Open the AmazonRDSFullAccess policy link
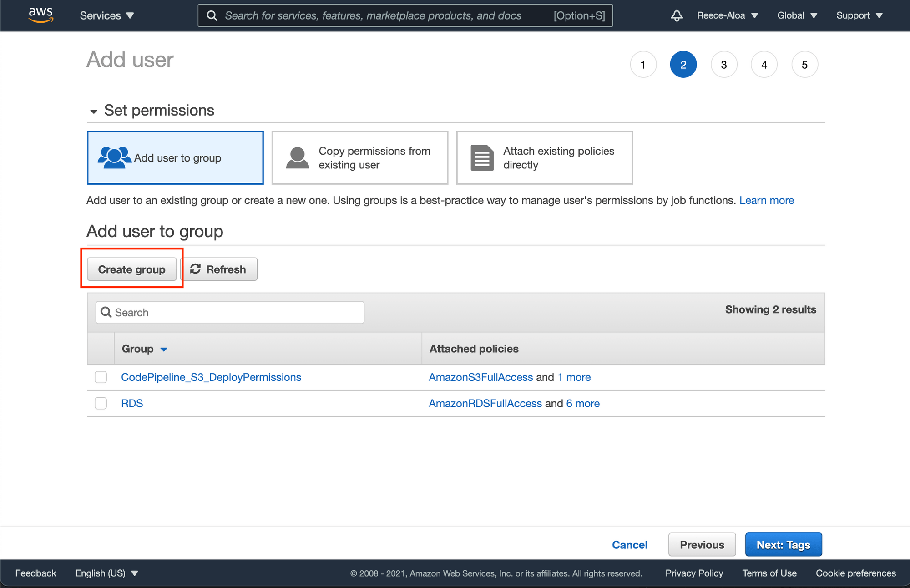This screenshot has width=910, height=588. [x=485, y=403]
